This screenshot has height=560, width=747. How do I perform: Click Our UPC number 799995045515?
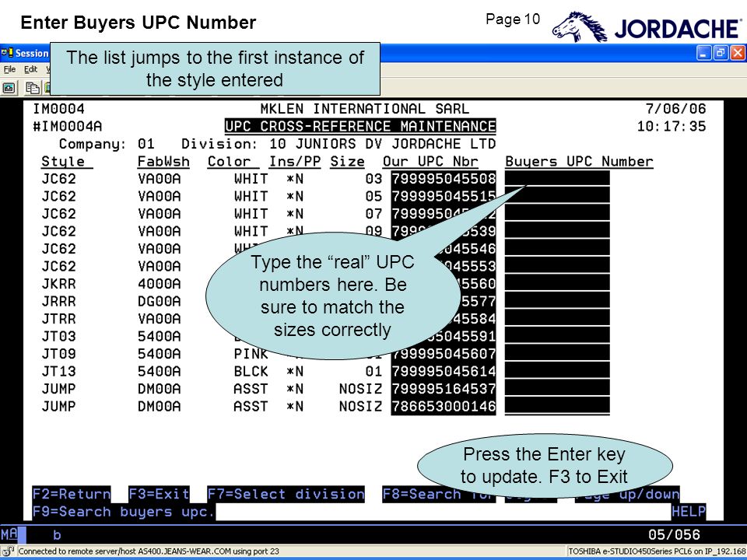444,196
